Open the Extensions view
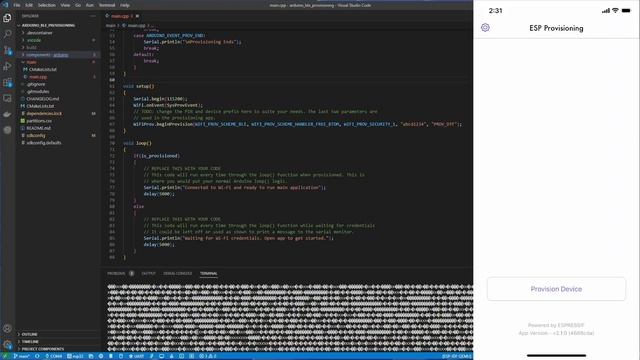The image size is (640, 360). point(7,82)
